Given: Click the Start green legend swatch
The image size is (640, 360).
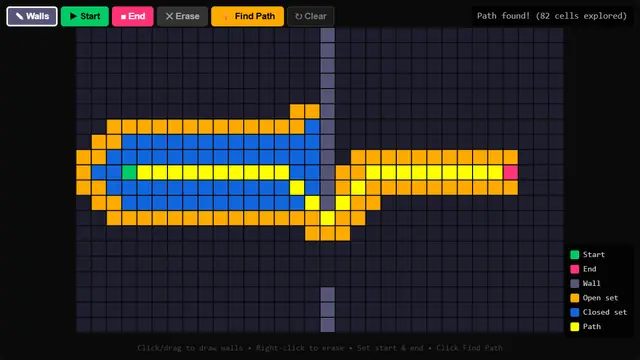Looking at the screenshot, I should (x=575, y=255).
